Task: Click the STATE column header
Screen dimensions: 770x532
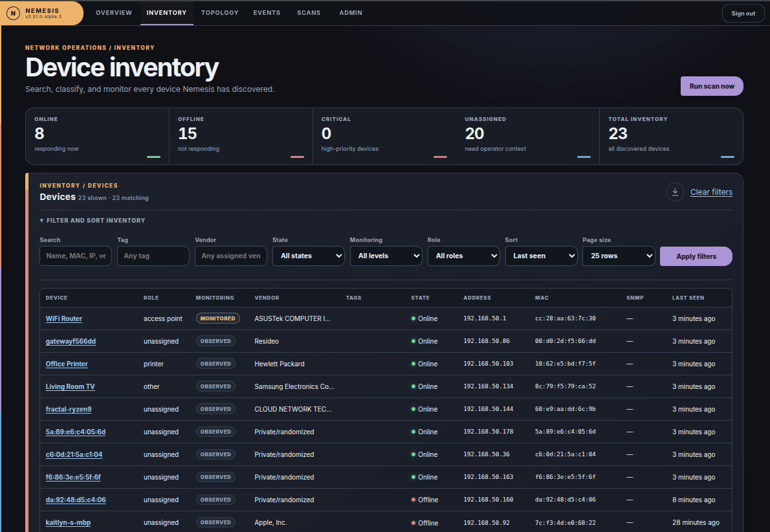Action: 421,298
